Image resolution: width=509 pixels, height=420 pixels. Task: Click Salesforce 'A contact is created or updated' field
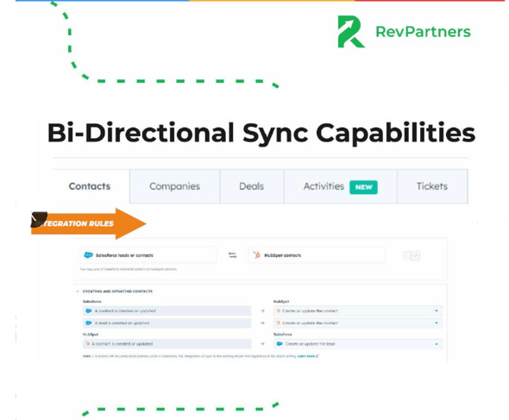(x=167, y=311)
